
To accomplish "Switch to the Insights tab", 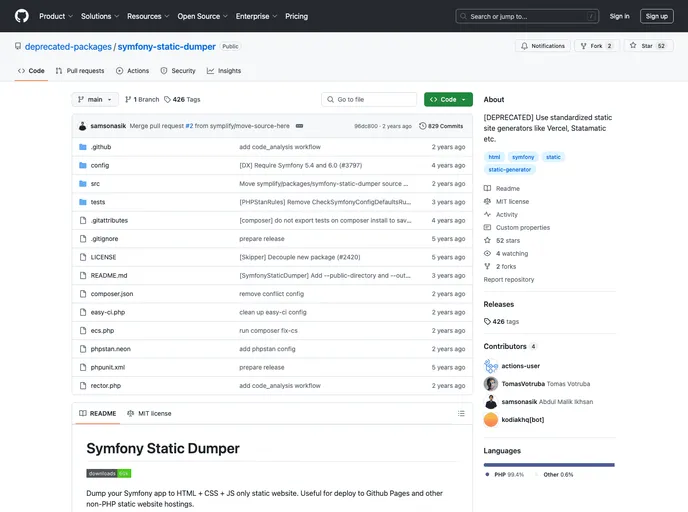I will click(x=224, y=71).
